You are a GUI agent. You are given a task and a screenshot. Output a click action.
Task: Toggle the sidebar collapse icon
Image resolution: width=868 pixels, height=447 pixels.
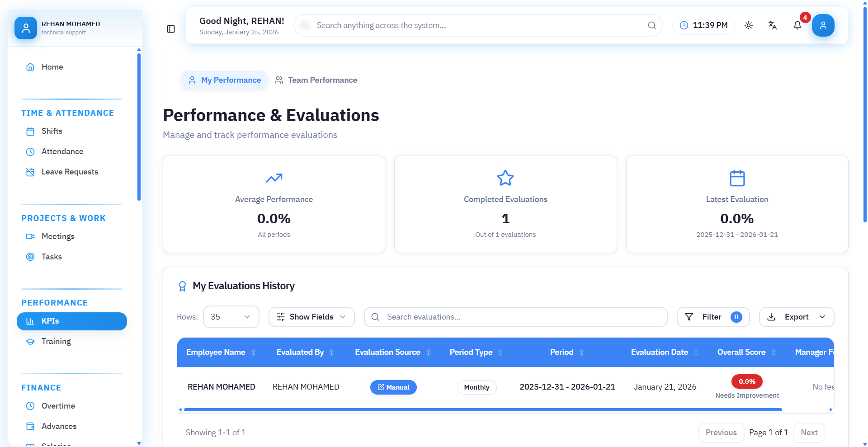click(171, 29)
